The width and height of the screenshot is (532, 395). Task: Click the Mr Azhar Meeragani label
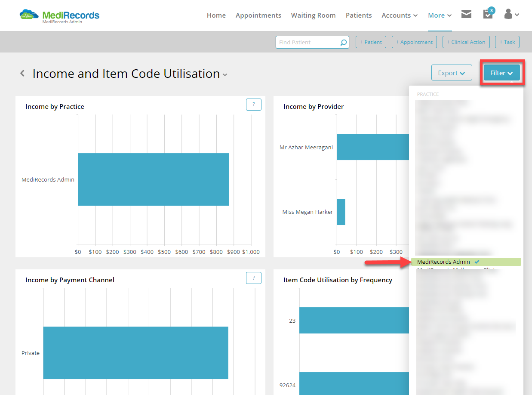[x=306, y=147]
